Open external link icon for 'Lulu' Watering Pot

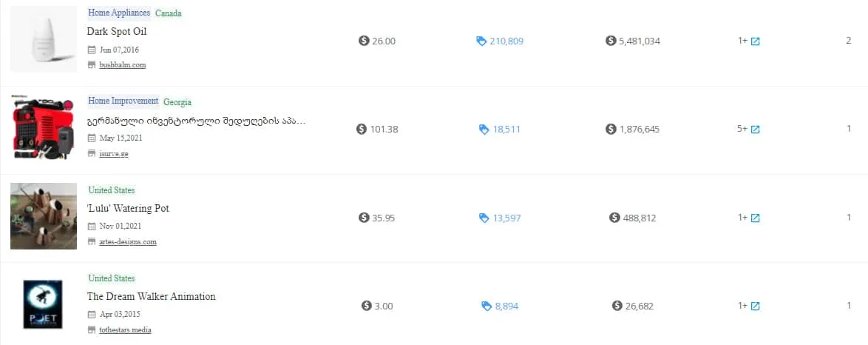[756, 218]
